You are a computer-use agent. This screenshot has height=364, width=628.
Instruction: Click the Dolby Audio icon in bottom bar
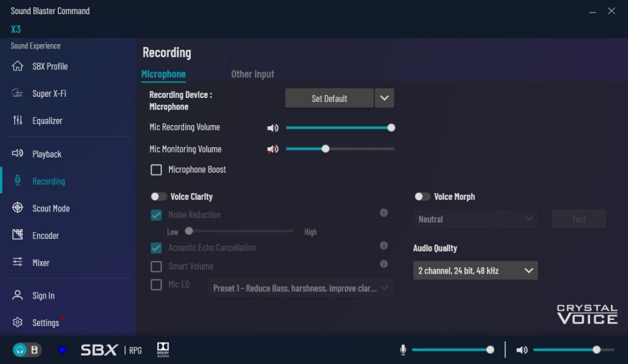pyautogui.click(x=163, y=350)
